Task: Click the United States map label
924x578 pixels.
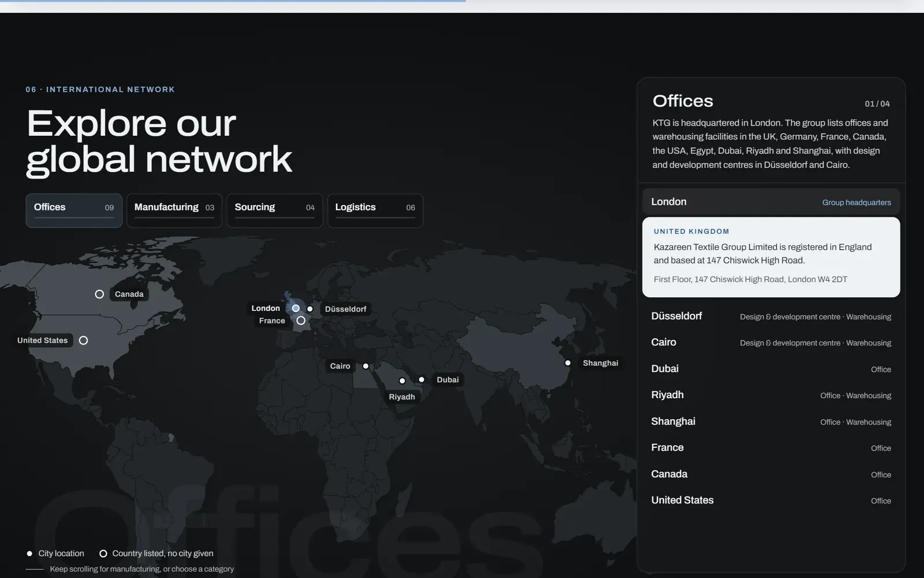Action: click(43, 340)
